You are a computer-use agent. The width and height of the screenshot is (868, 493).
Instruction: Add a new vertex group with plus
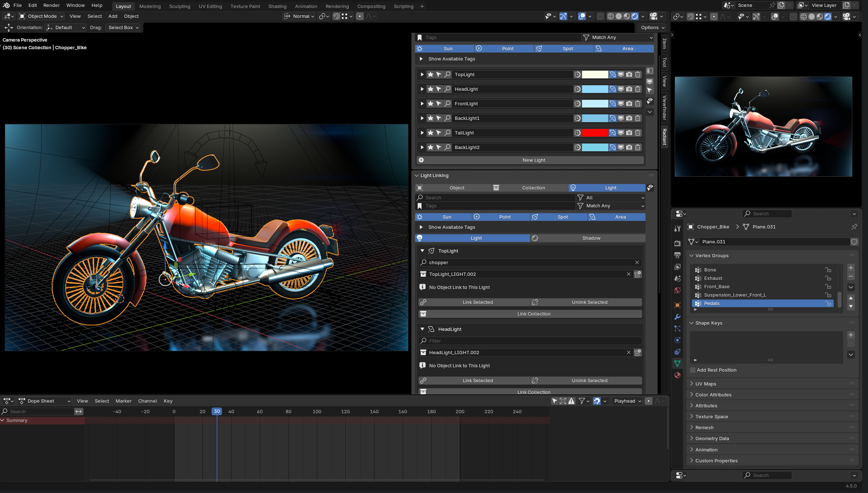click(x=850, y=268)
